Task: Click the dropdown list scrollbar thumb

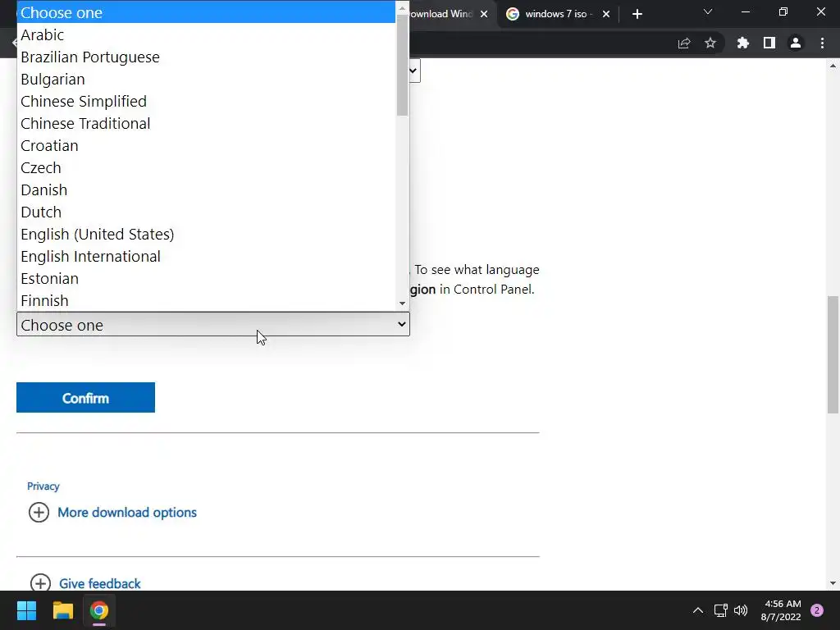Action: click(402, 64)
